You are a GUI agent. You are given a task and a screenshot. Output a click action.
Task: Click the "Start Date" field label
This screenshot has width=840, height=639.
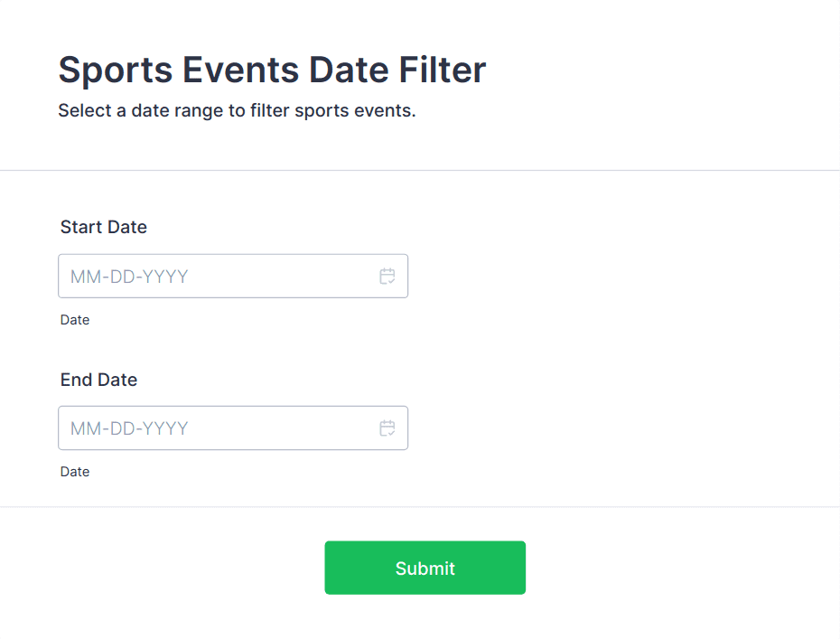104,227
